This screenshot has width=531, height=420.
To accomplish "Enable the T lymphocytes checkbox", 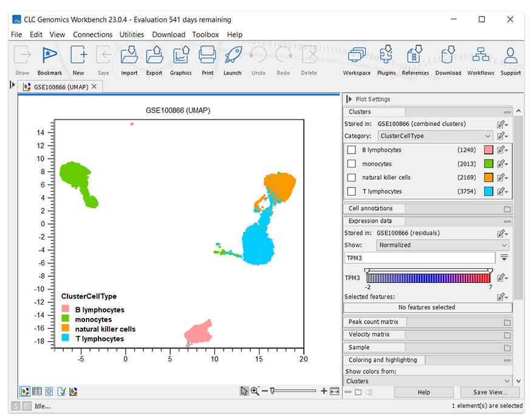I will (x=351, y=192).
